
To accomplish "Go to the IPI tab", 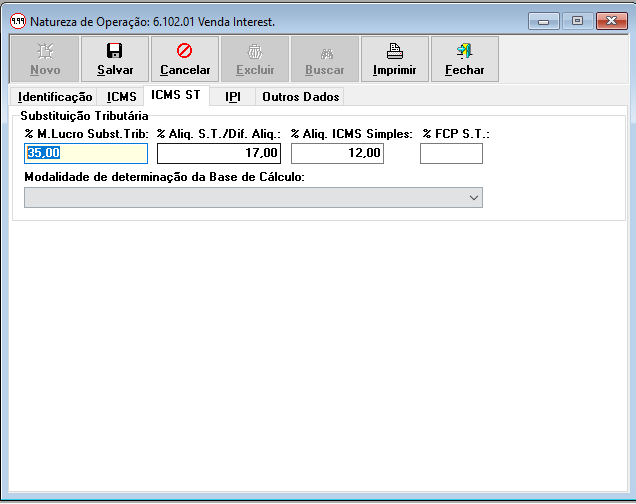I will click(232, 97).
